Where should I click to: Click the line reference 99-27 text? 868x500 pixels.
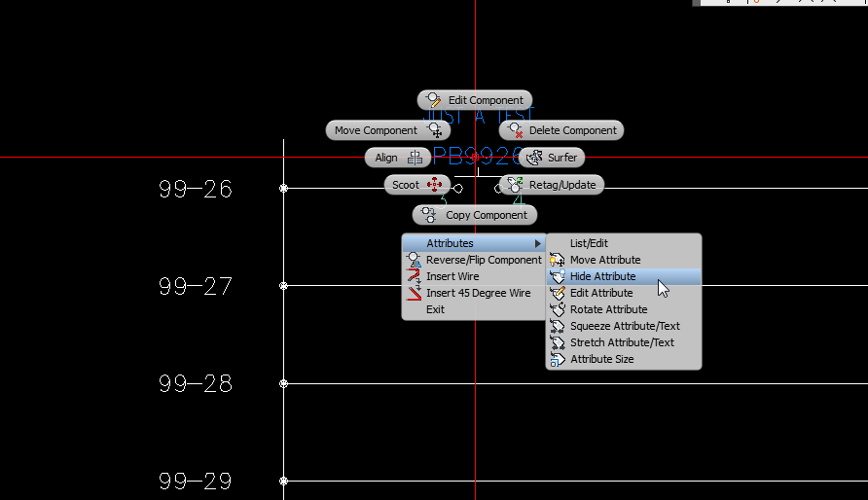coord(196,287)
